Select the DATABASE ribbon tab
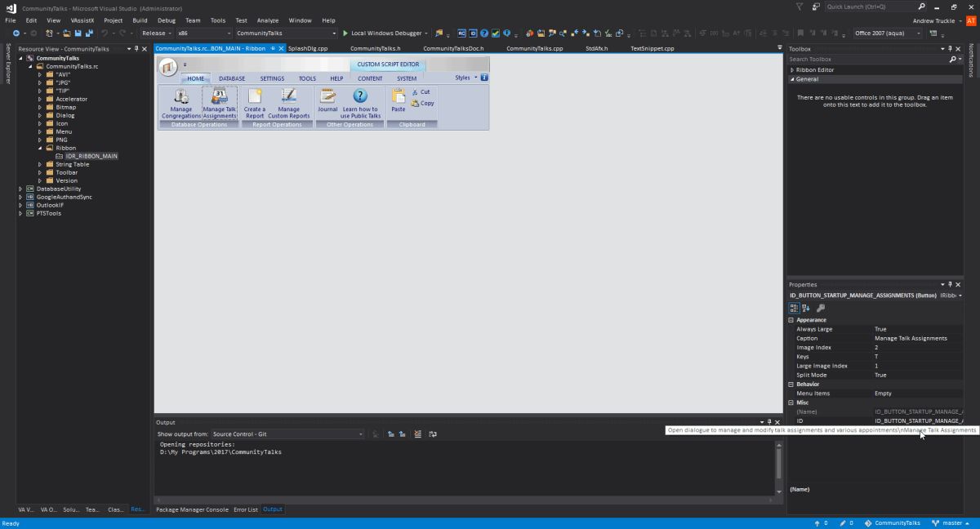The height and width of the screenshot is (529, 980). click(x=232, y=78)
